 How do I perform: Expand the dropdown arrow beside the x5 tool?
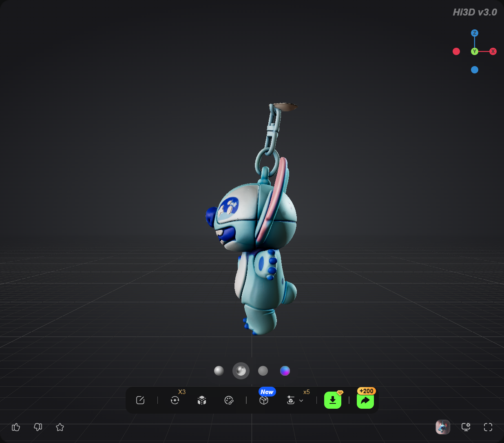(x=301, y=401)
